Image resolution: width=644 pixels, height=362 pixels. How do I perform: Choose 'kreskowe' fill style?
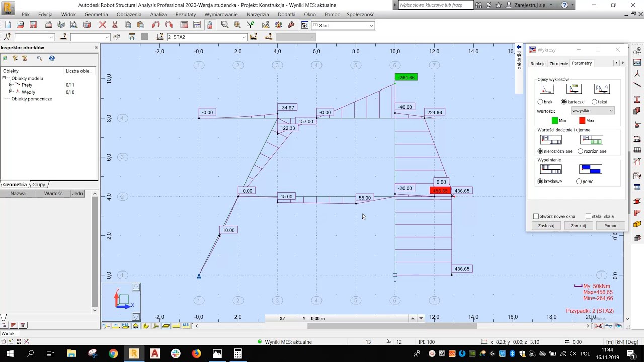point(550,182)
